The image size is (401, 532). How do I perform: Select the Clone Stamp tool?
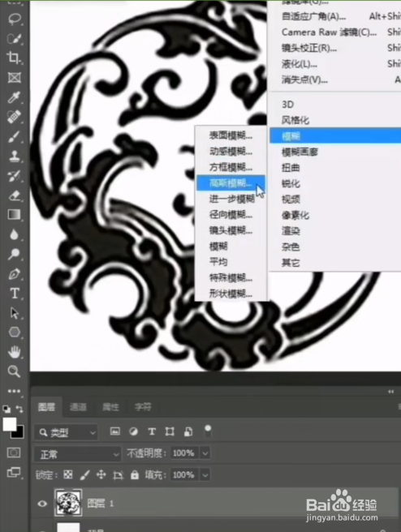coord(15,157)
